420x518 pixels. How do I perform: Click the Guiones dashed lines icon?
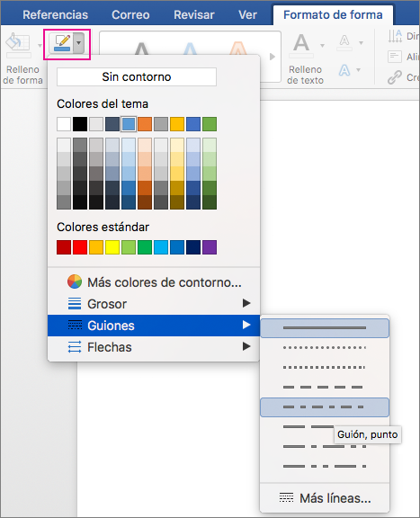click(75, 325)
